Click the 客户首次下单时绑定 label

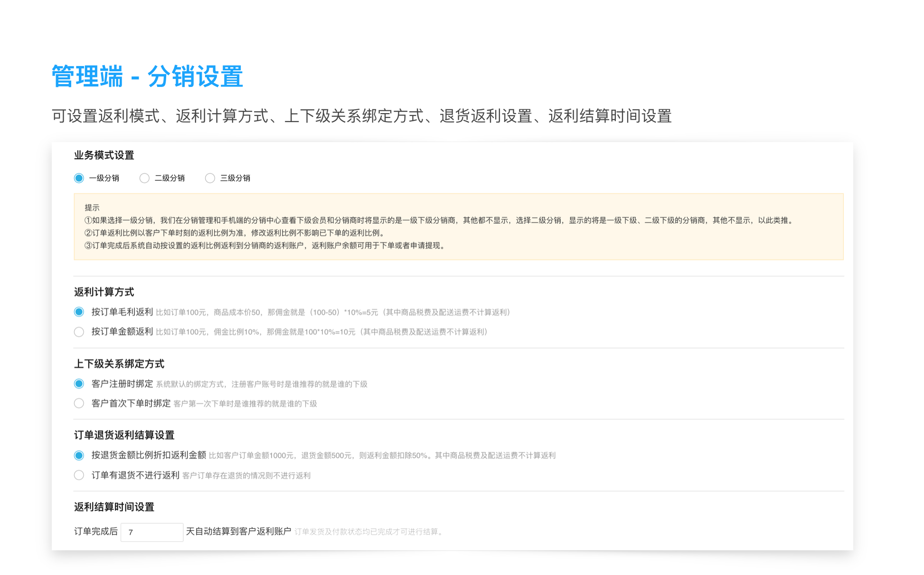click(131, 403)
